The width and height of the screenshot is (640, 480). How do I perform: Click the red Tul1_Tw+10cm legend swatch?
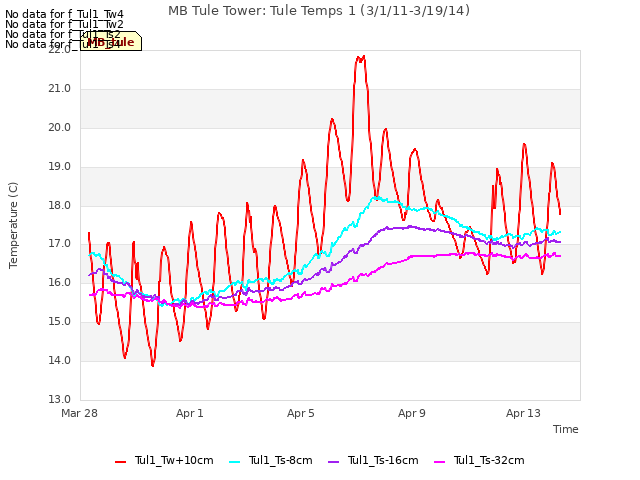tap(120, 462)
